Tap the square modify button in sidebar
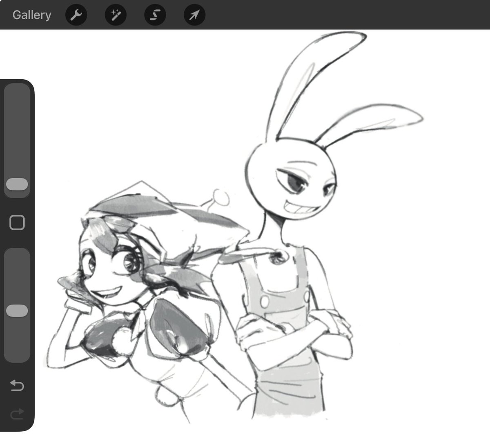This screenshot has width=490, height=448. [x=17, y=223]
